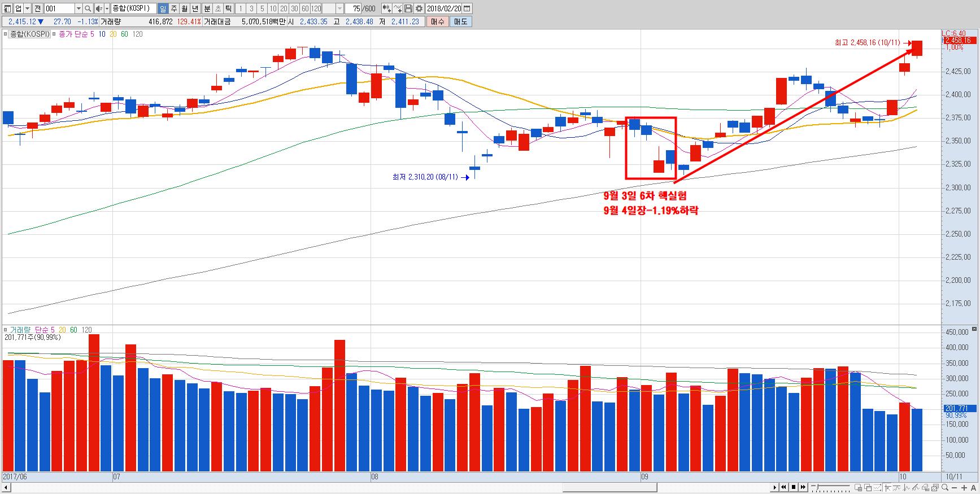Click the dotted chart range icon
The image size is (980, 494).
pyautogui.click(x=877, y=487)
